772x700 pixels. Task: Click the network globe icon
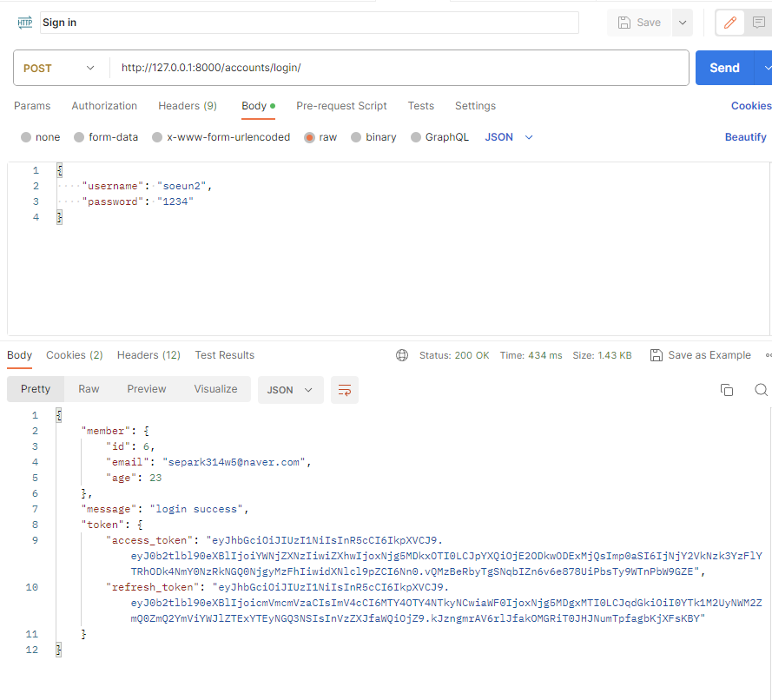pyautogui.click(x=402, y=355)
